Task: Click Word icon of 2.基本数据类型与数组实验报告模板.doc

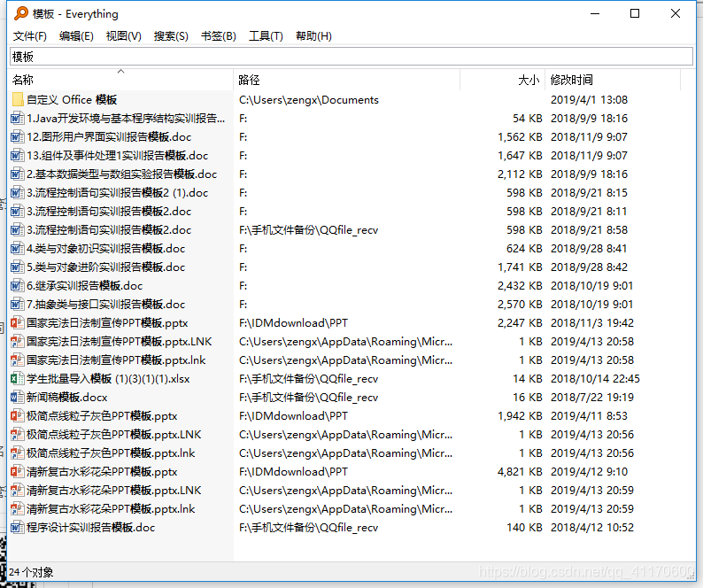Action: pyautogui.click(x=18, y=174)
